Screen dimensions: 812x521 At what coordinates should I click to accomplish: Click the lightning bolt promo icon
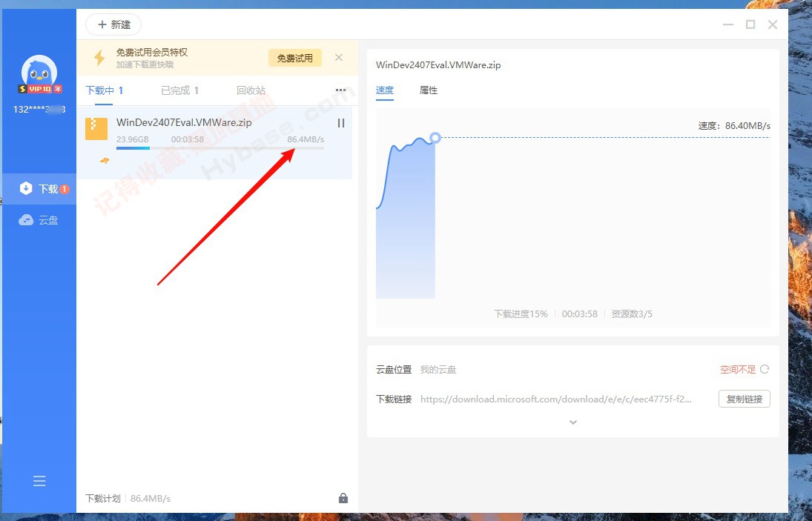click(99, 57)
